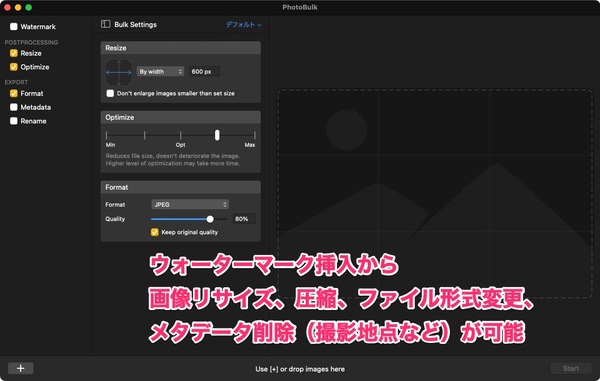
Task: Click the Start button
Action: [x=571, y=368]
